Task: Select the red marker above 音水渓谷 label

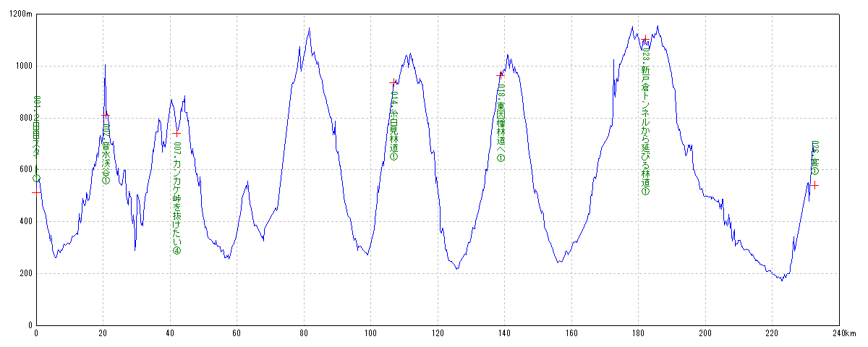Action: pos(106,115)
